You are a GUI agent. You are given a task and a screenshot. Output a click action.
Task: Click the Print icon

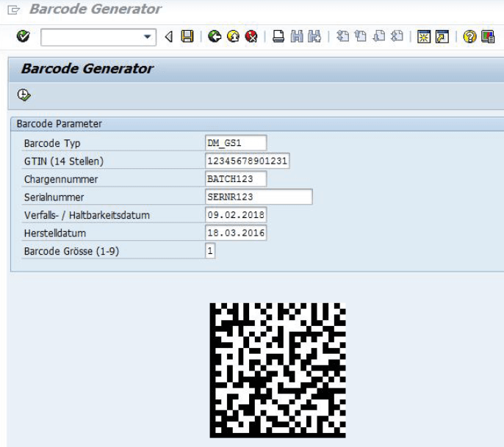pyautogui.click(x=278, y=36)
